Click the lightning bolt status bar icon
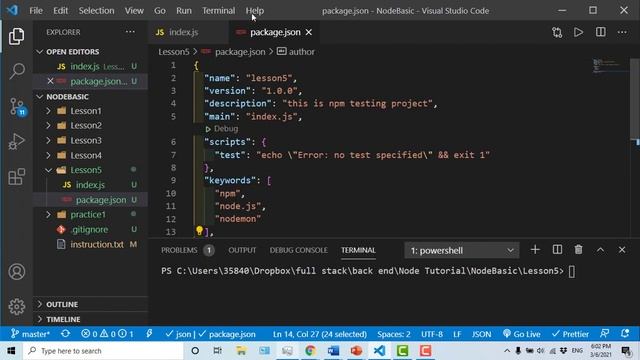Screen dimensions: 640x360 pyautogui.click(x=149, y=334)
